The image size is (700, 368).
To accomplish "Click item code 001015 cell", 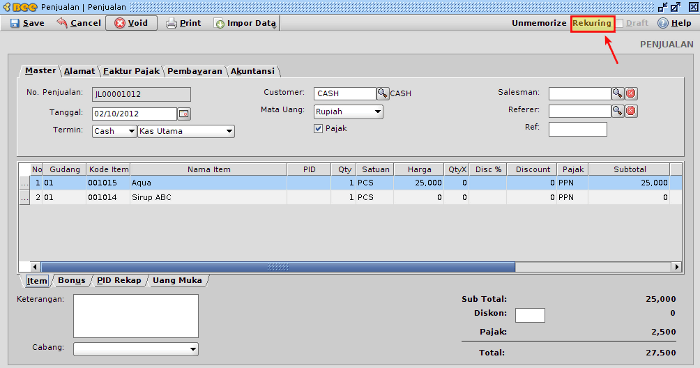I will [x=108, y=183].
